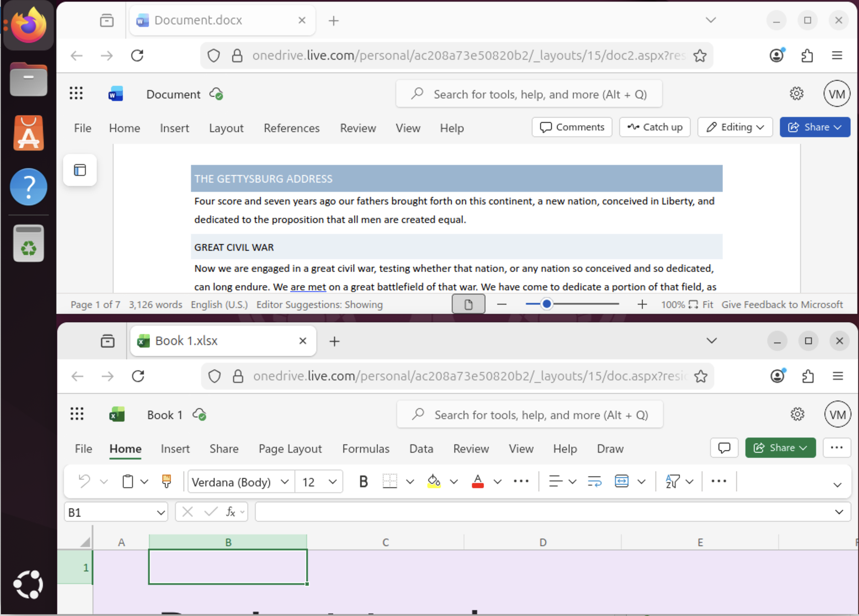Bookmark the Document.docx page with star
Screen dimensions: 859x616
click(700, 56)
